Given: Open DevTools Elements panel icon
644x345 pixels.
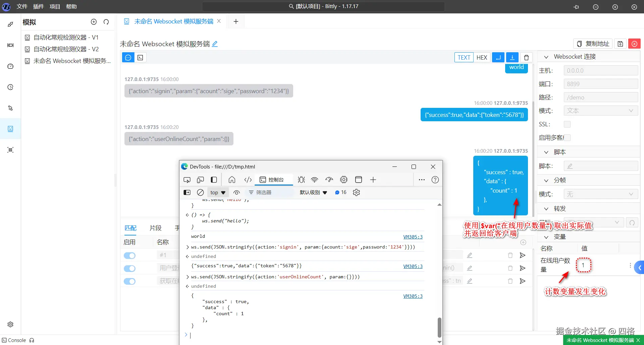Looking at the screenshot, I should pos(248,180).
